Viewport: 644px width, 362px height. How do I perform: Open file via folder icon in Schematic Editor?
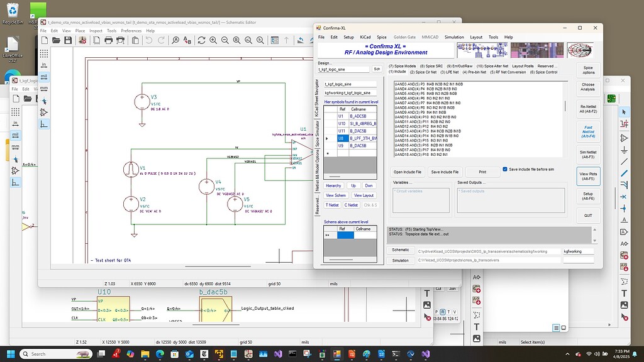pyautogui.click(x=56, y=40)
